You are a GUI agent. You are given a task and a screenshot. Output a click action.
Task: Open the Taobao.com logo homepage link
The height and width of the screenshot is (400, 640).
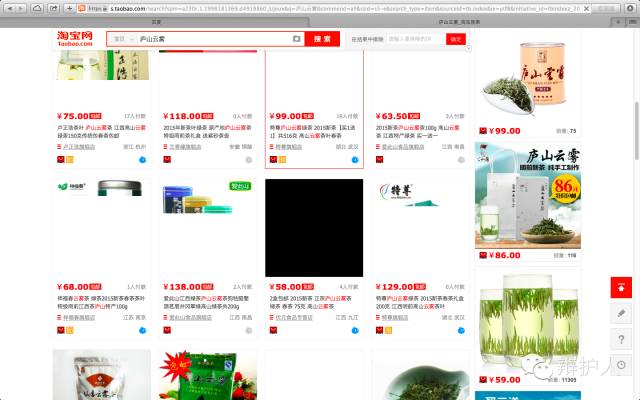(x=75, y=39)
